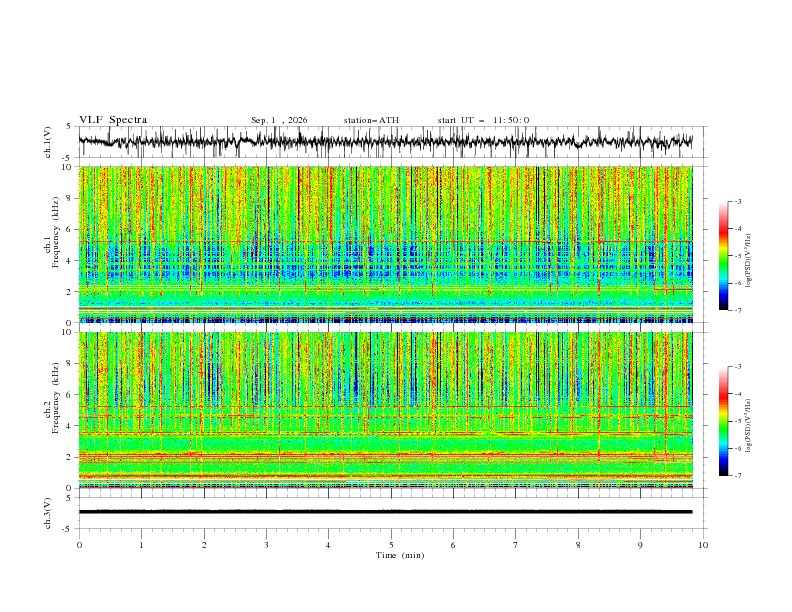Image resolution: width=792 pixels, height=612 pixels.
Task: Click the date label Sep. 1, 2026
Action: pyautogui.click(x=279, y=120)
